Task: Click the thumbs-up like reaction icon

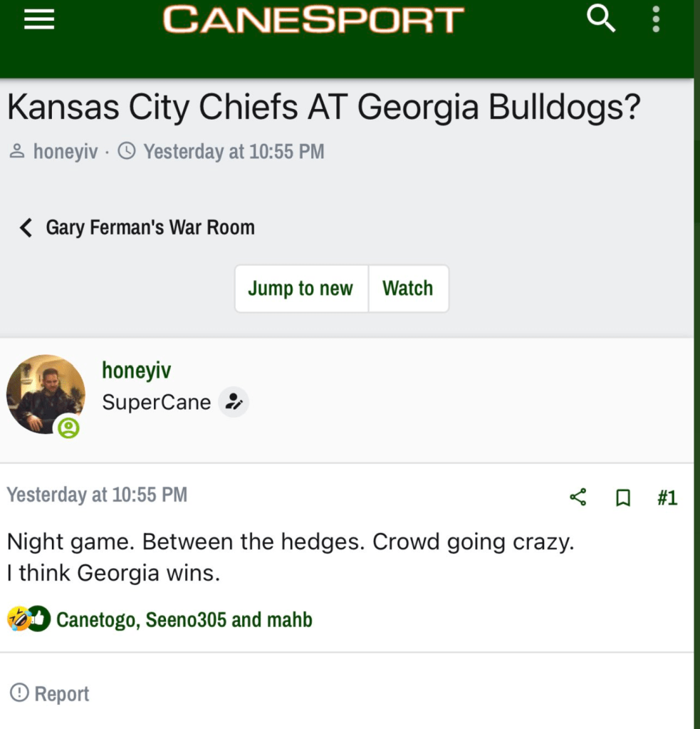Action: click(x=38, y=619)
